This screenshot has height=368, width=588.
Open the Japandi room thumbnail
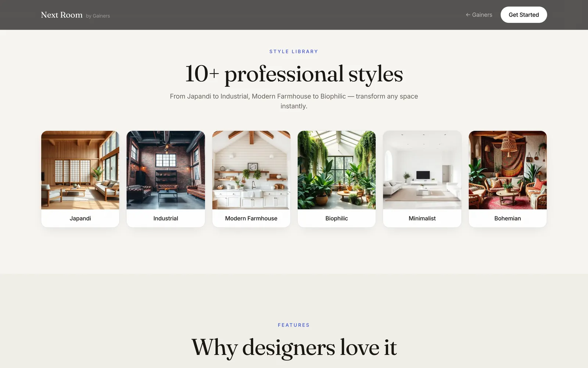[80, 170]
